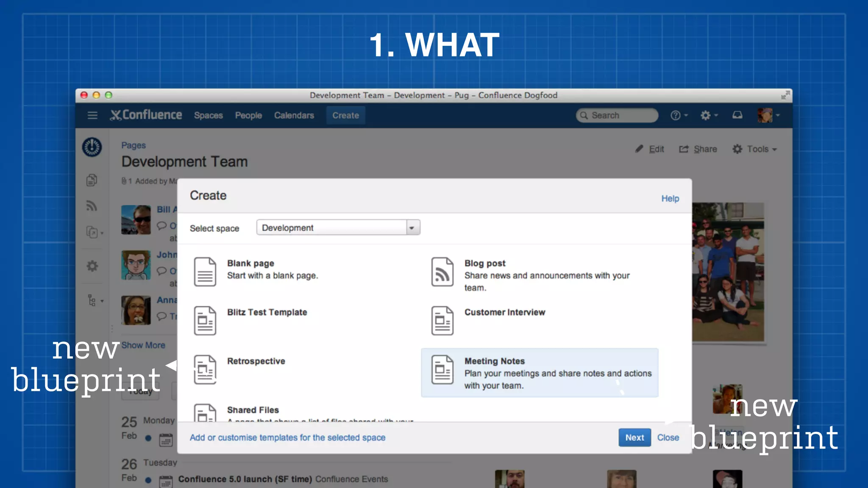Select the Meeting Notes blueprint
Image resolution: width=868 pixels, height=488 pixels.
click(539, 373)
